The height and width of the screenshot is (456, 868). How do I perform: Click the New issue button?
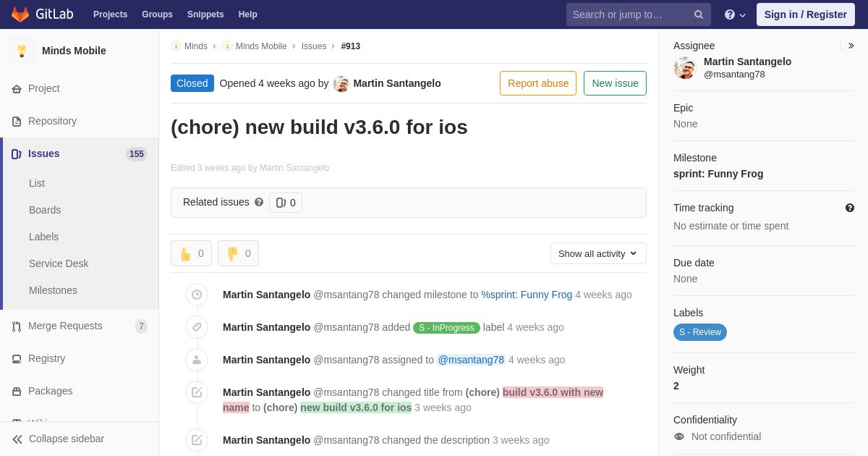[615, 83]
